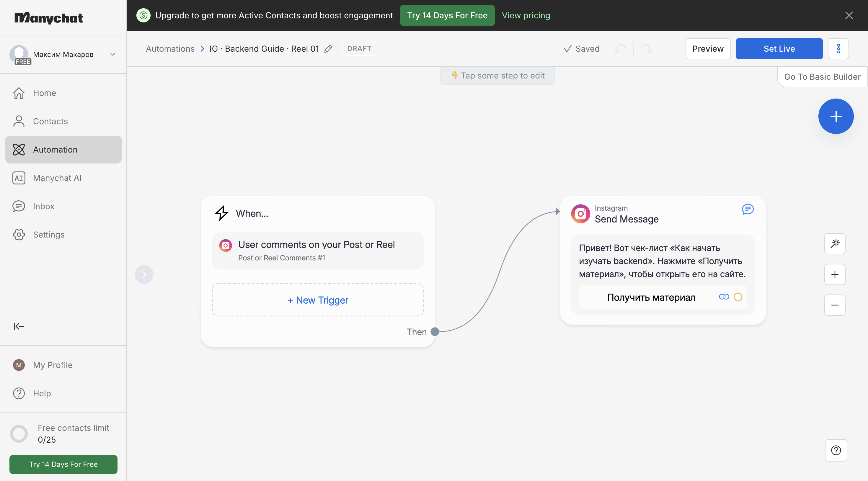Open the Preview button
This screenshot has width=868, height=481.
(708, 48)
